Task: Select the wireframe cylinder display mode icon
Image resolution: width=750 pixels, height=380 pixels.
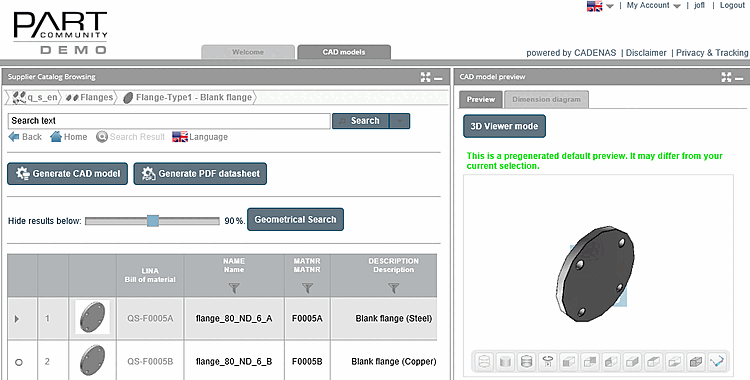Action: pos(484,361)
